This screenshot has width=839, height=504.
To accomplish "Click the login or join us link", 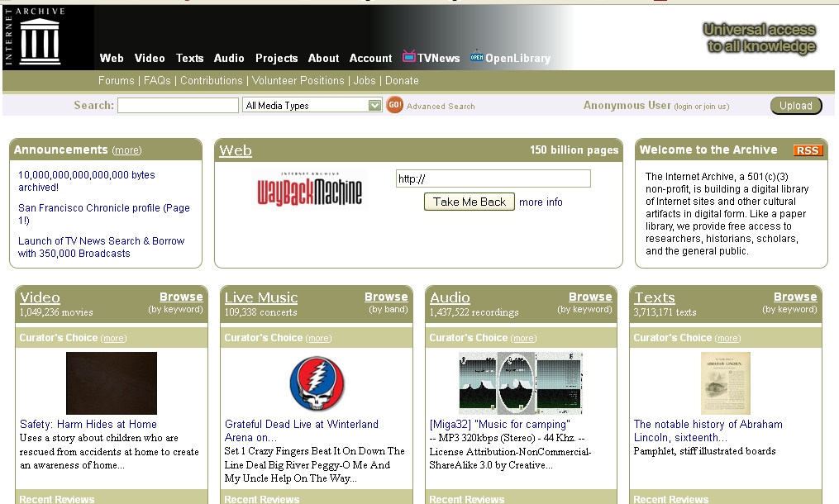I will coord(702,107).
